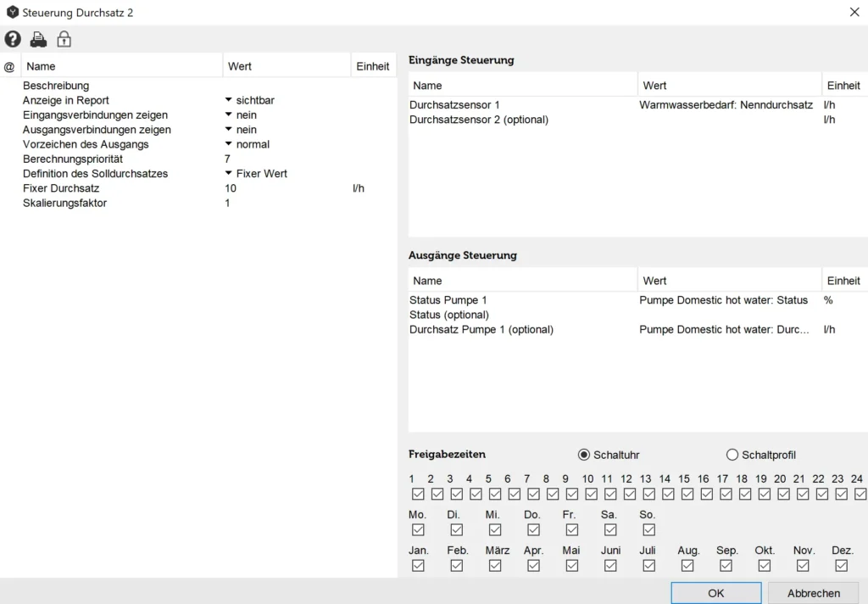Click the Abbrechen button
The image size is (868, 604).
click(x=813, y=593)
